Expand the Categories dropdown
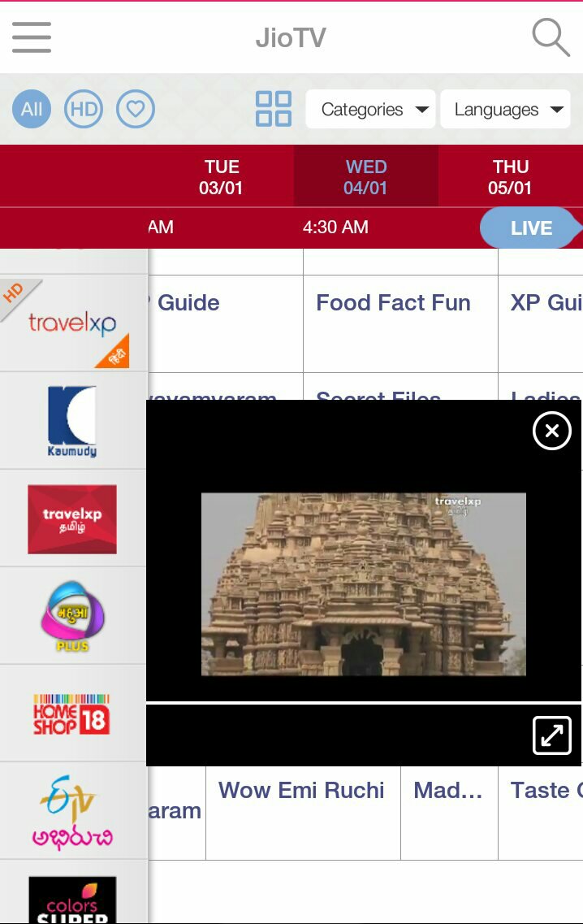583x924 pixels. pyautogui.click(x=370, y=109)
